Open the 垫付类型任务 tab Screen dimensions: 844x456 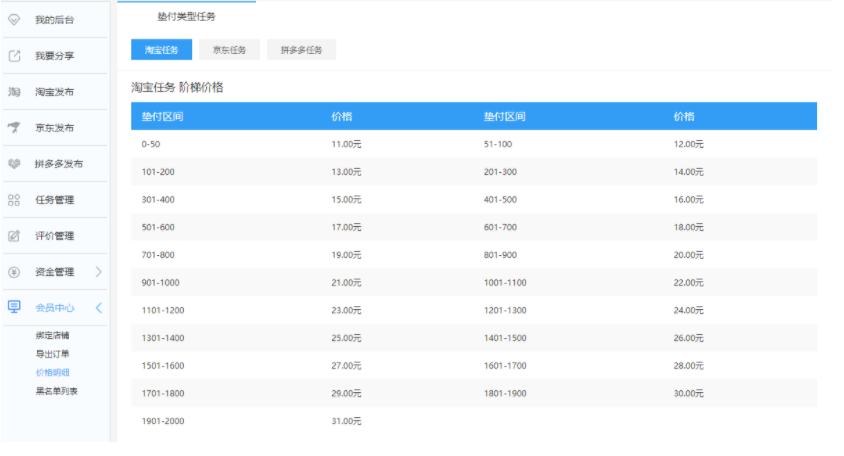point(186,17)
